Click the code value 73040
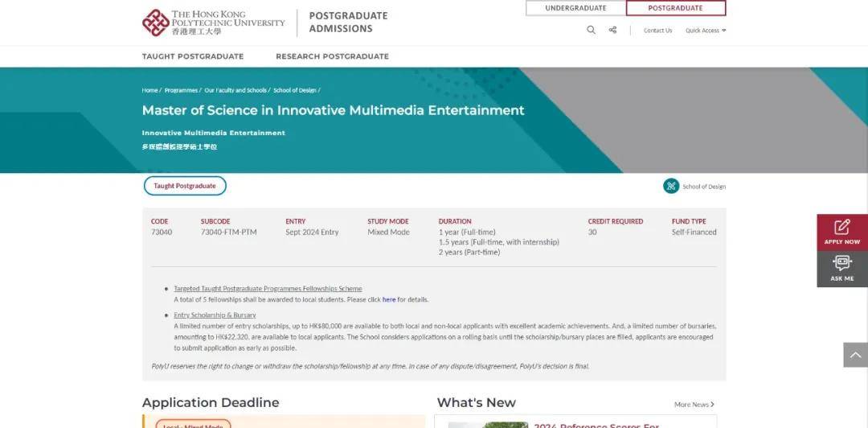Image resolution: width=868 pixels, height=428 pixels. (x=162, y=233)
